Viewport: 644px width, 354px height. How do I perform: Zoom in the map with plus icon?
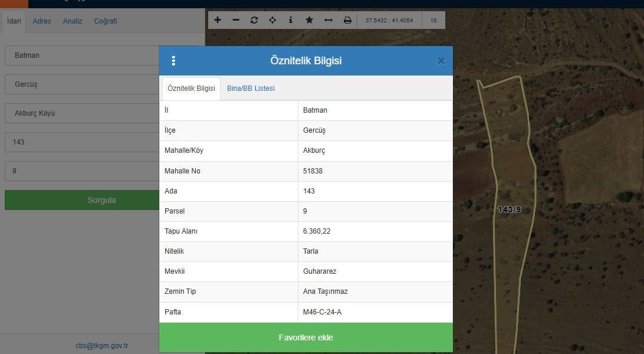coord(218,20)
